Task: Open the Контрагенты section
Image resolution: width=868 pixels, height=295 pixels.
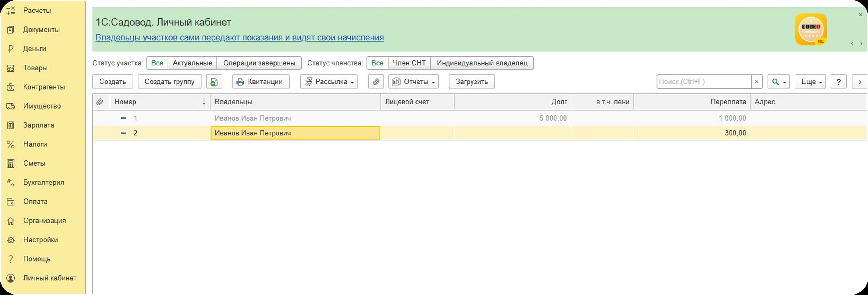Action: click(44, 87)
